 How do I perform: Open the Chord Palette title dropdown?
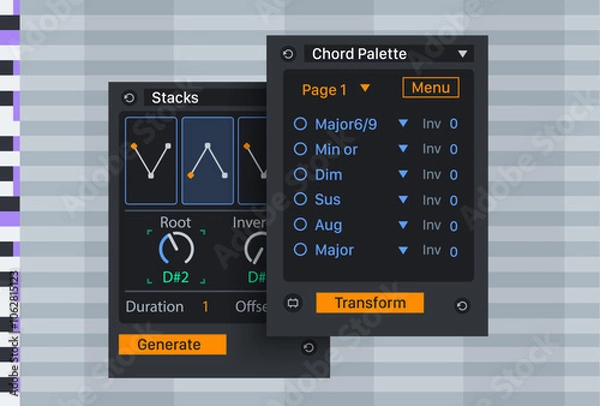coord(463,54)
